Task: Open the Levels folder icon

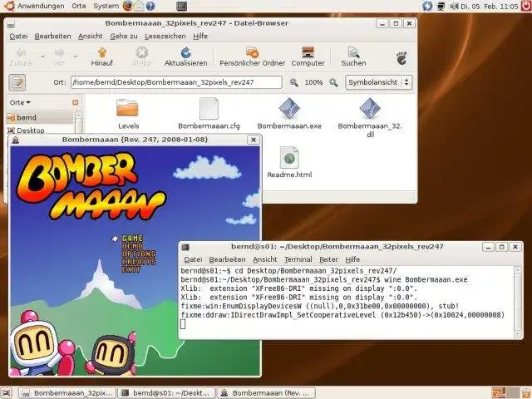Action: click(x=127, y=108)
